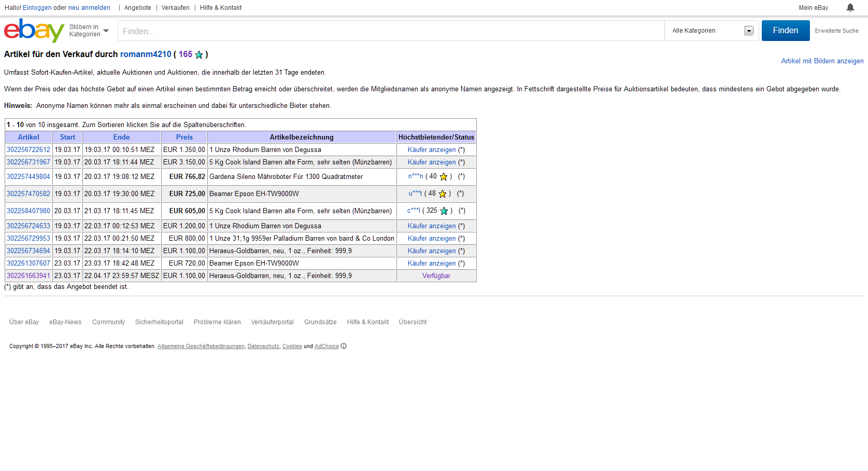Image resolution: width=868 pixels, height=471 pixels.
Task: Click the eBay logo
Action: click(x=34, y=31)
